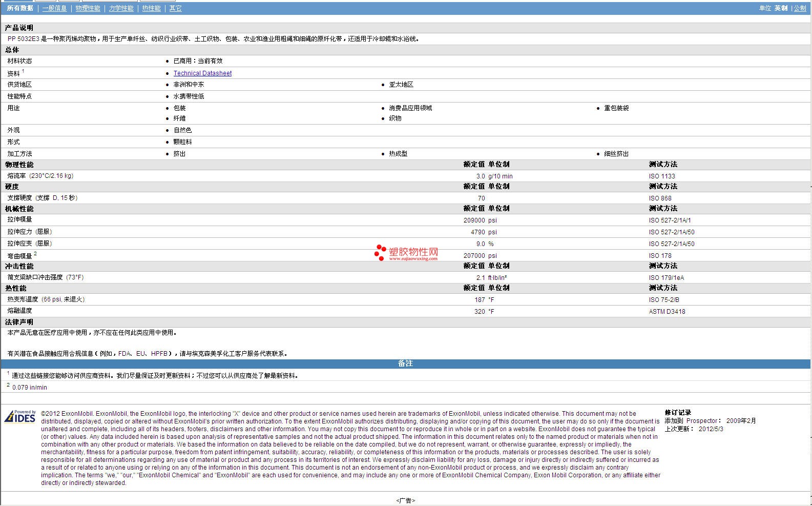Viewport: 812px width, 506px height.
Task: Select 英制 units option
Action: click(x=781, y=8)
